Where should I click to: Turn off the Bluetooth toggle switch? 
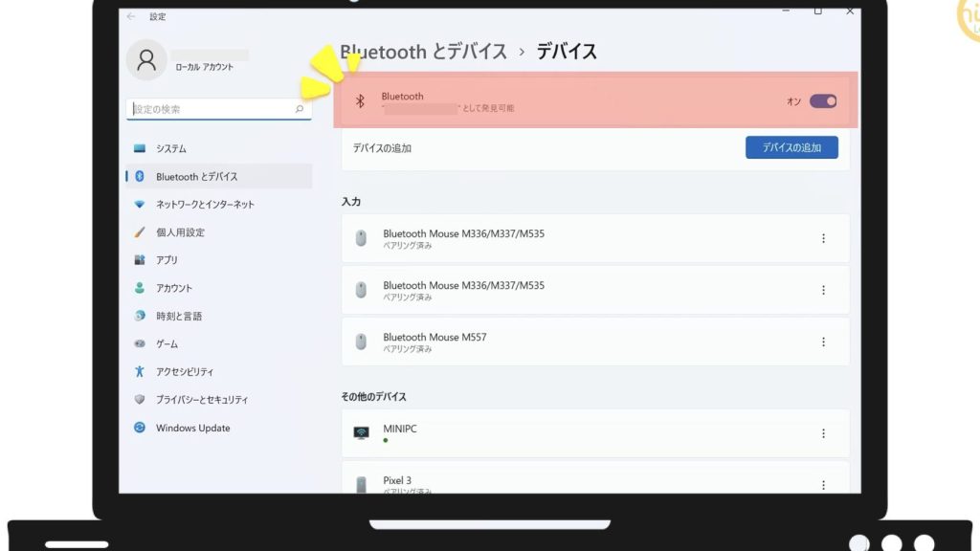(822, 101)
